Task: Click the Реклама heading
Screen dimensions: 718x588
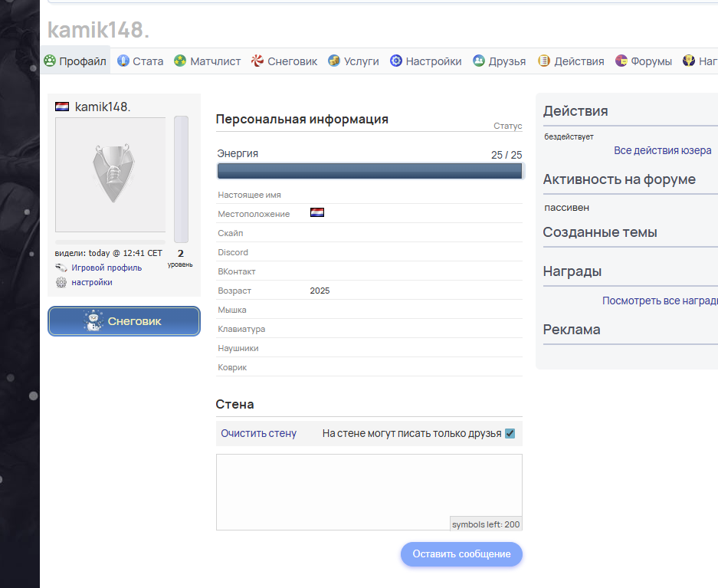Action: [x=572, y=330]
